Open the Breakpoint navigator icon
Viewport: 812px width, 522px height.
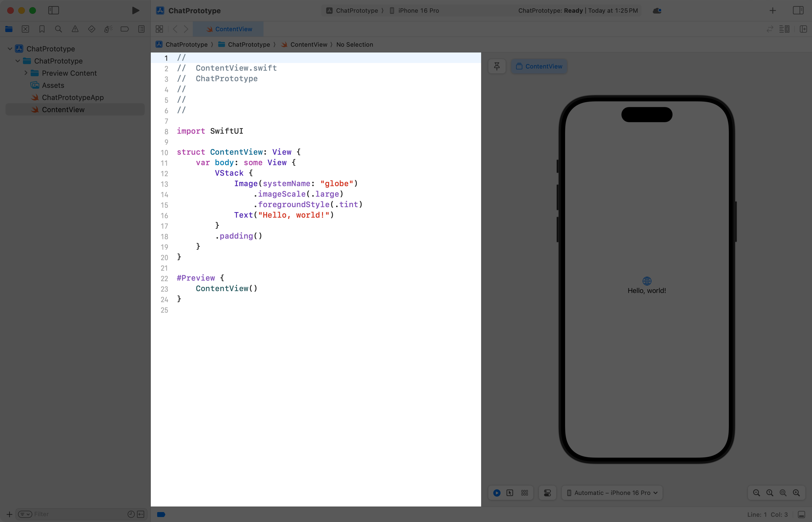point(124,29)
